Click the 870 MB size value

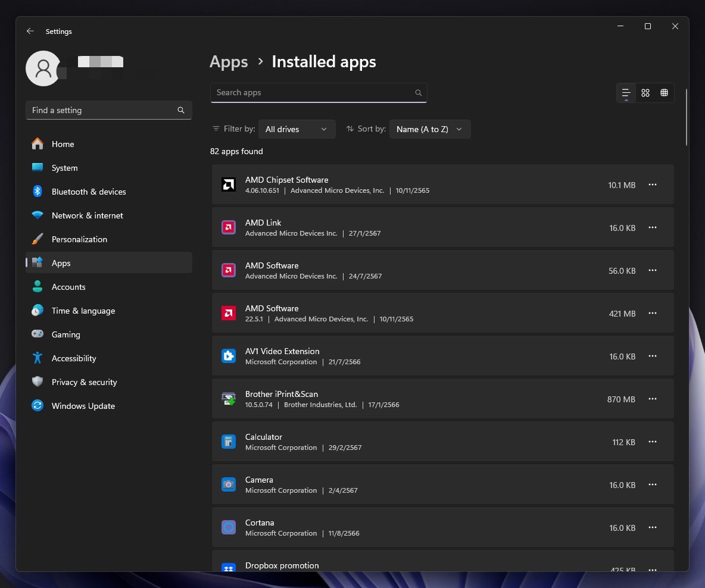[x=621, y=399]
